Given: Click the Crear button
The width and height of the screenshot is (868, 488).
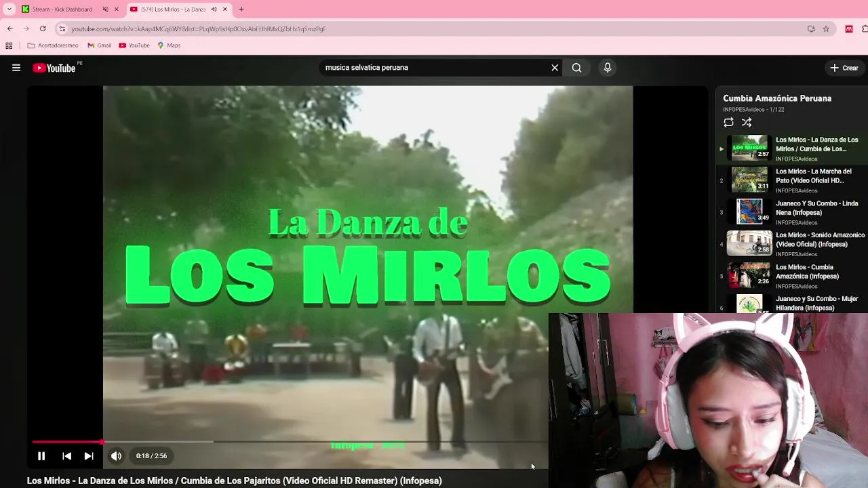Looking at the screenshot, I should coord(844,68).
